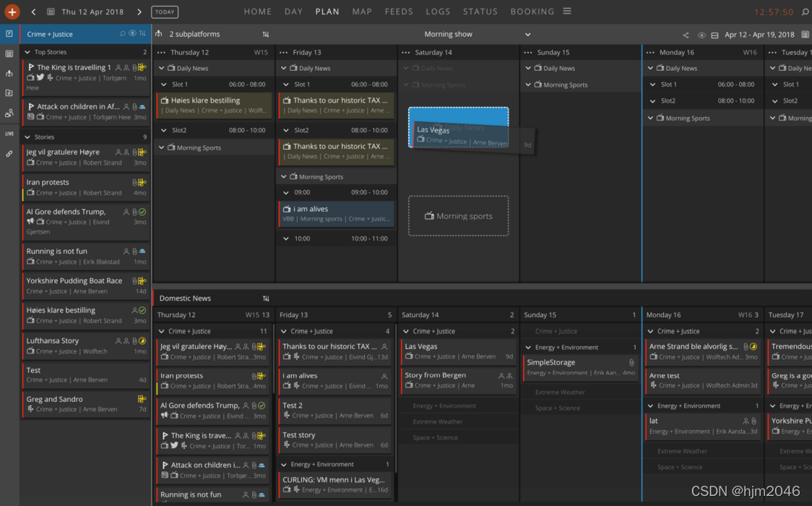812x506 pixels.
Task: Click green check status on Al Gore sidebar story
Action: 142,212
